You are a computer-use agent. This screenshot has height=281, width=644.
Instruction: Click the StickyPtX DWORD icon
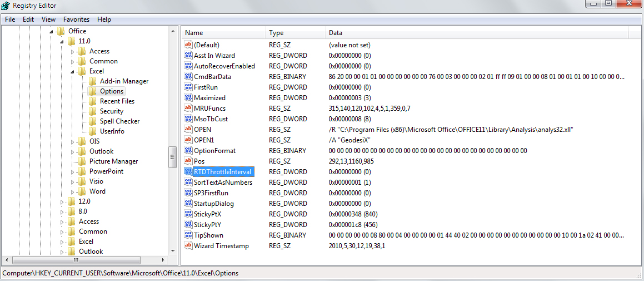pos(188,214)
